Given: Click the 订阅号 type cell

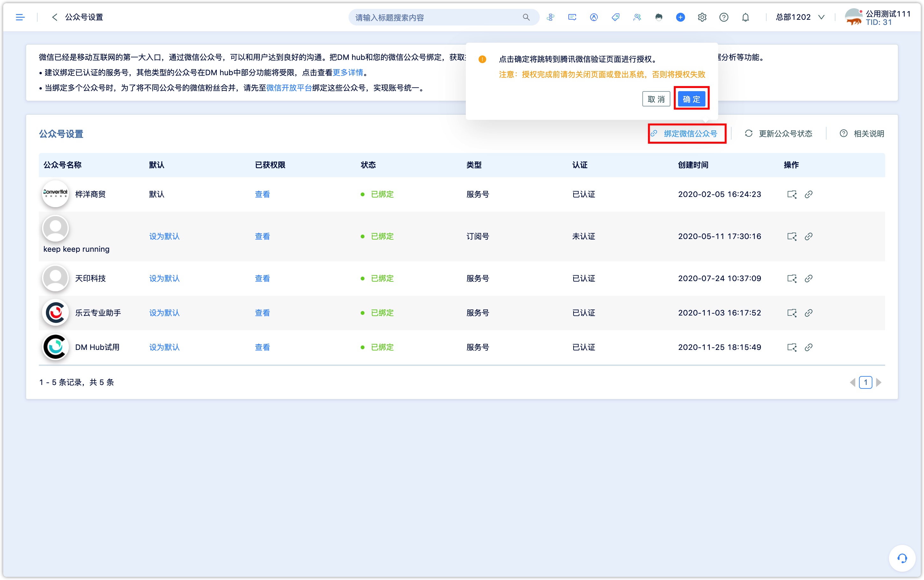Looking at the screenshot, I should tap(478, 236).
